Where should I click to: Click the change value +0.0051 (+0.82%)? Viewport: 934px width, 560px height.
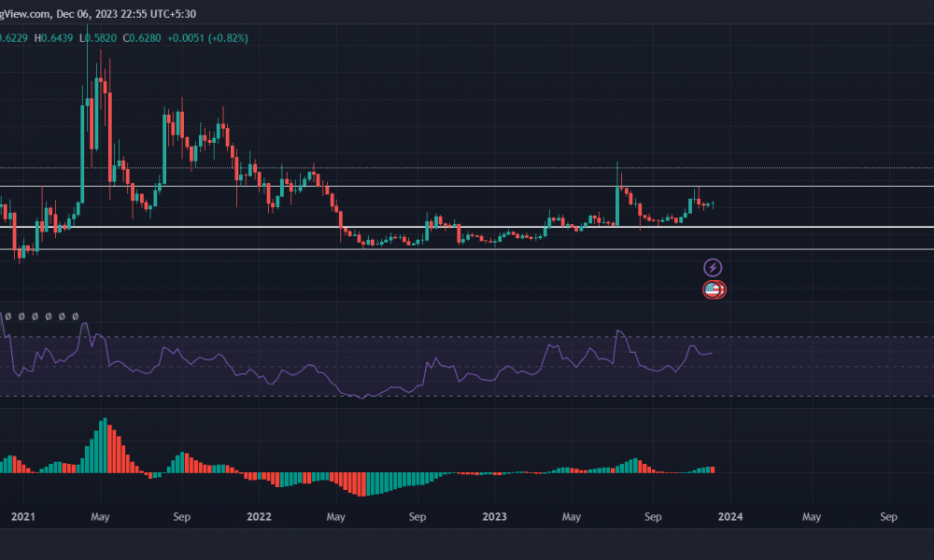click(207, 38)
